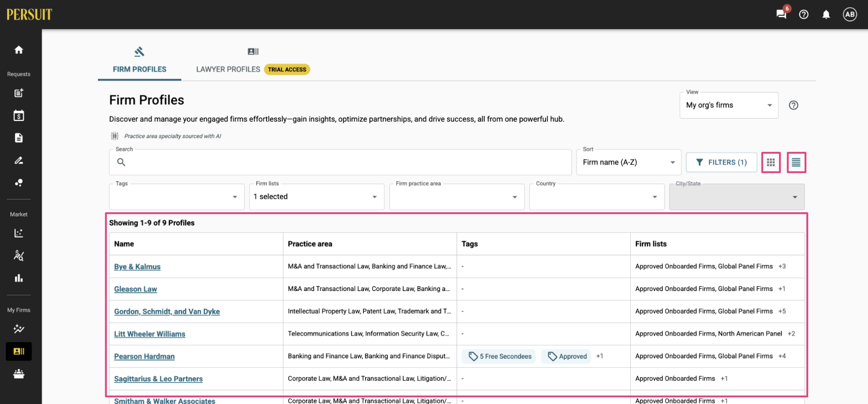Click the help icon next to View dropdown
Screen dimensions: 868x404
pyautogui.click(x=794, y=105)
